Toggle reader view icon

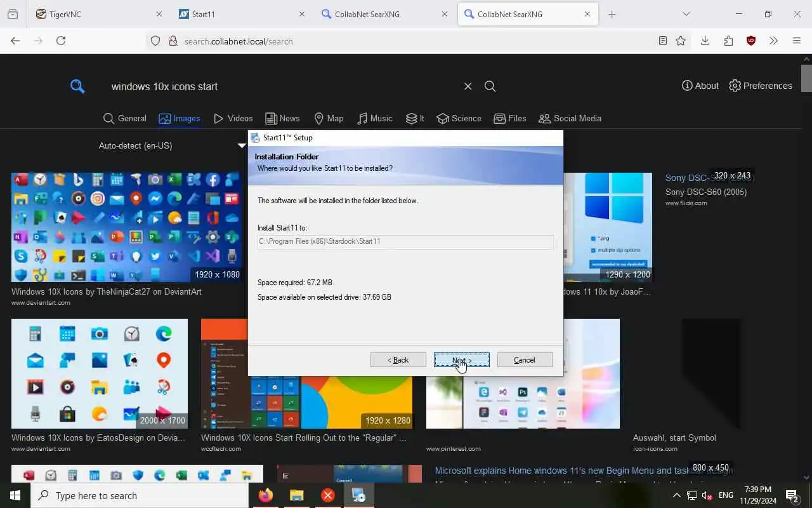tap(663, 41)
